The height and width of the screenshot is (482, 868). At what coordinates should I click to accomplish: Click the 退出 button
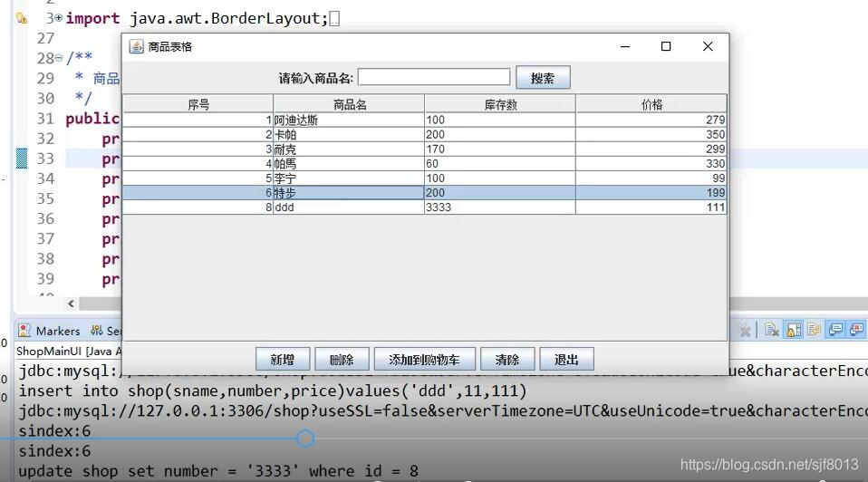[566, 360]
